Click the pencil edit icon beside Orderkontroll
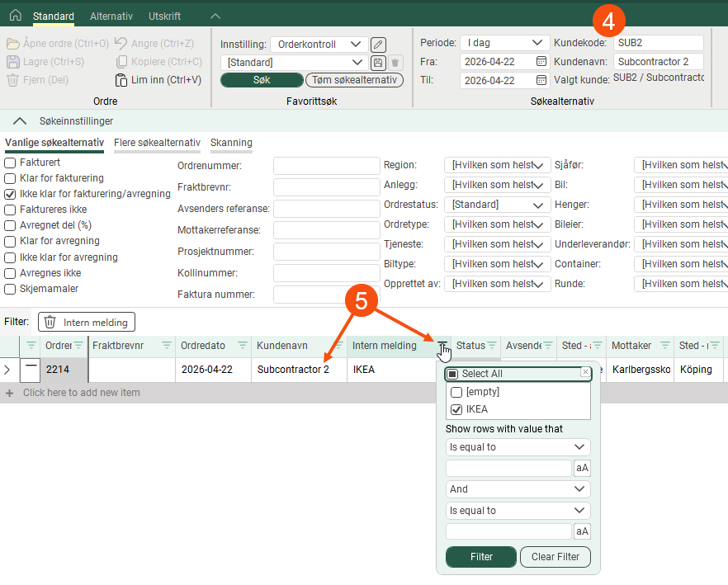This screenshot has width=728, height=585. point(378,45)
